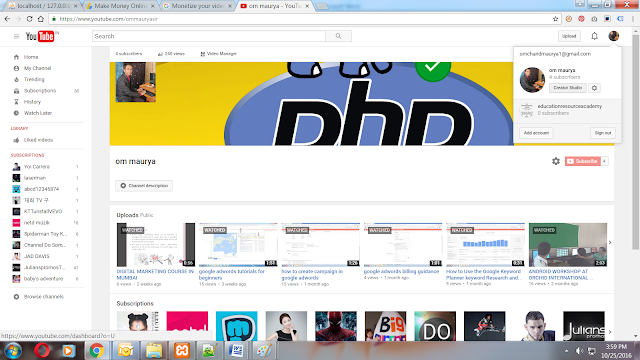This screenshot has height=360, width=640.
Task: Open the Video Manager link
Action: 219,54
